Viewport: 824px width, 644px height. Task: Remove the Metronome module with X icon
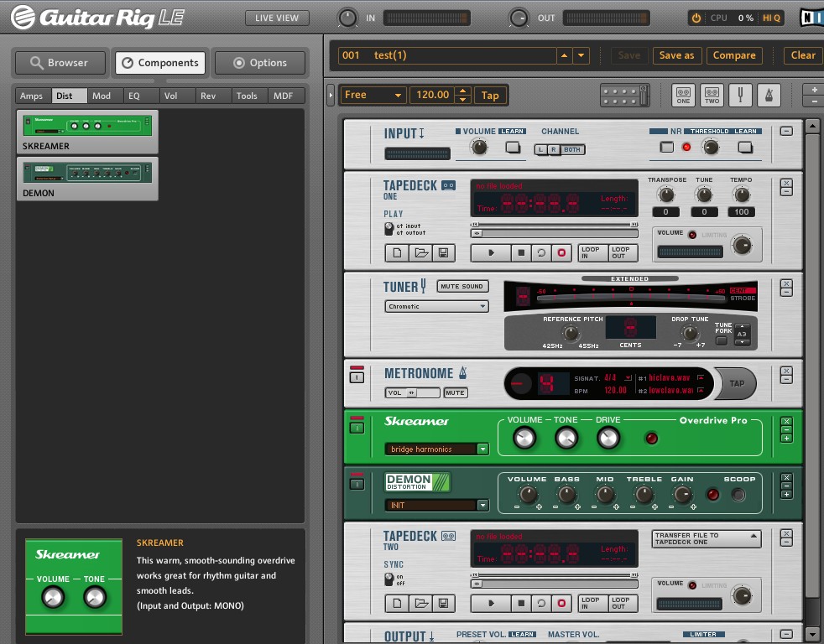pos(786,371)
